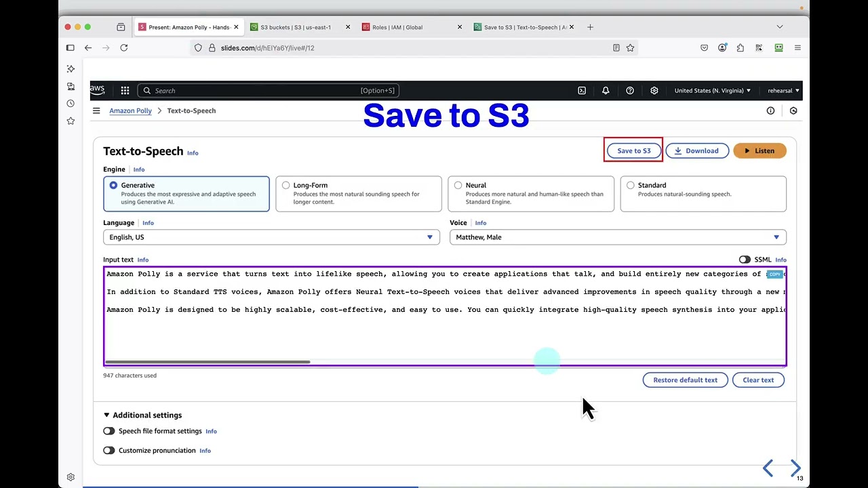Open the Language dropdown showing English, US

click(271, 237)
